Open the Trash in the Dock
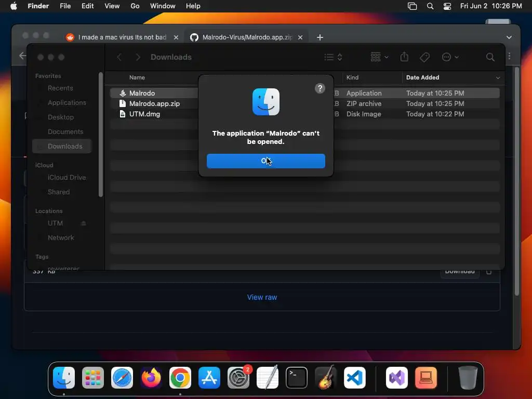The width and height of the screenshot is (532, 399). tap(468, 378)
